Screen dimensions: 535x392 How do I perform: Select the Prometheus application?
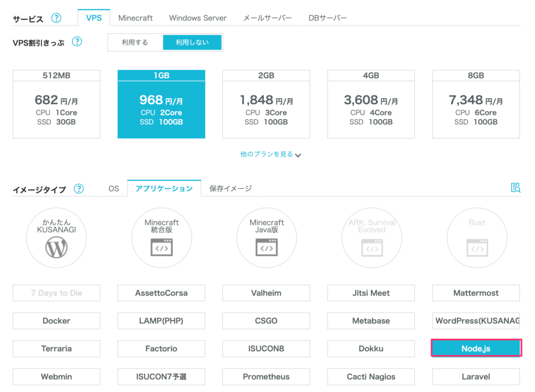click(x=266, y=377)
